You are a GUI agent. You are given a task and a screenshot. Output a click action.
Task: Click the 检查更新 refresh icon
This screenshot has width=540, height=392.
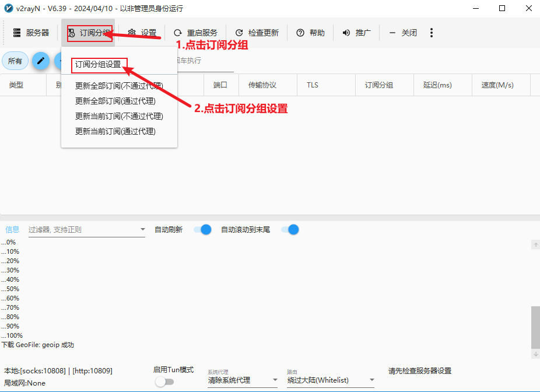tap(239, 33)
